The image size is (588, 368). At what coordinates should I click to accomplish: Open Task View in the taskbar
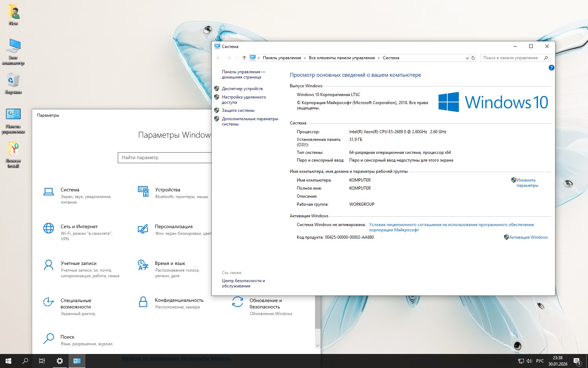point(42,361)
